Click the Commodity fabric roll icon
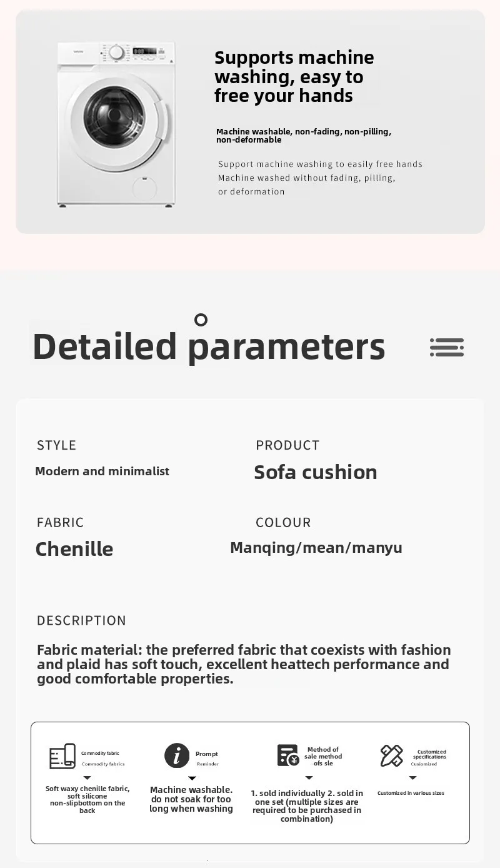This screenshot has height=868, width=500. (x=62, y=757)
